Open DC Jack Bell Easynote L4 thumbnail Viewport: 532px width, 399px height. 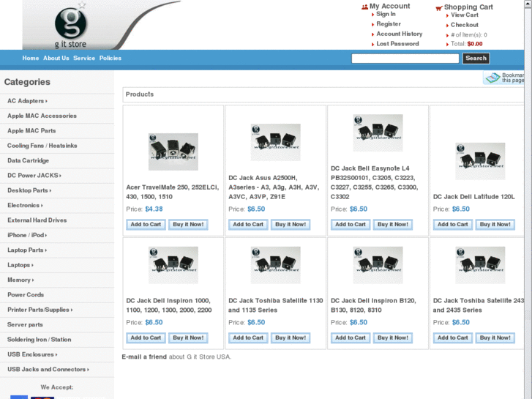tap(378, 133)
